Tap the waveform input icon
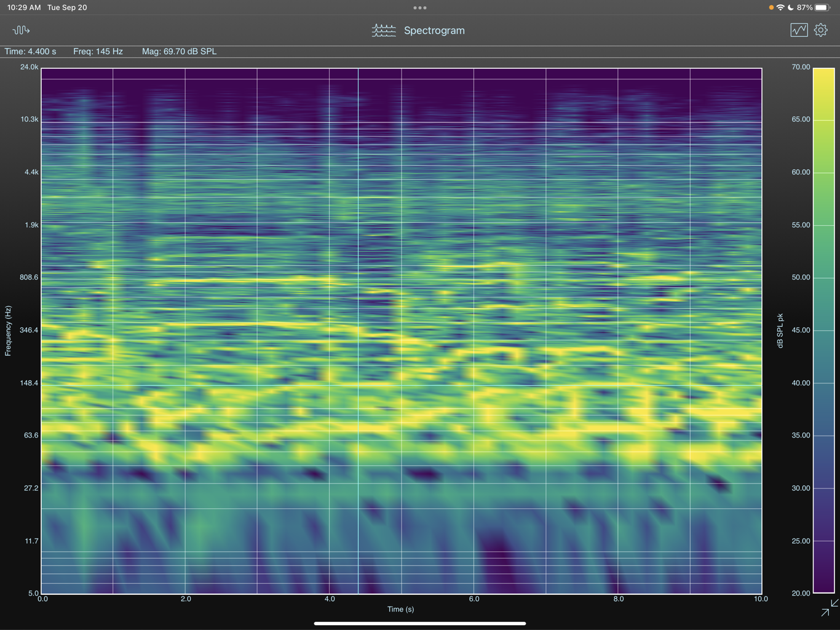840x630 pixels. (21, 30)
